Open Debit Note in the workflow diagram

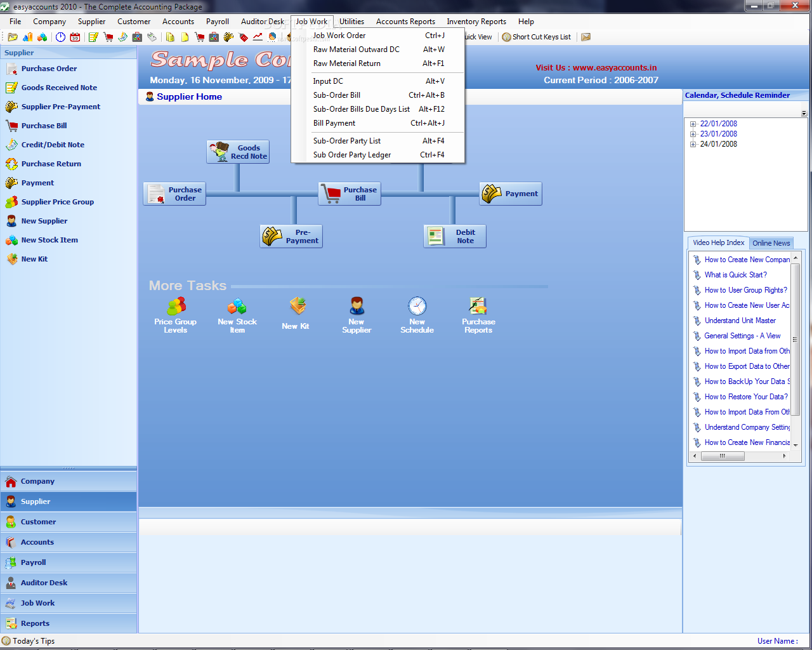coord(455,236)
